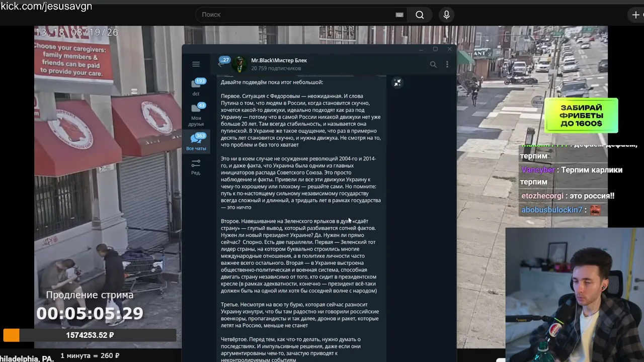Maximize the Telegram window
Viewport: 644px width, 362px height.
click(x=435, y=49)
